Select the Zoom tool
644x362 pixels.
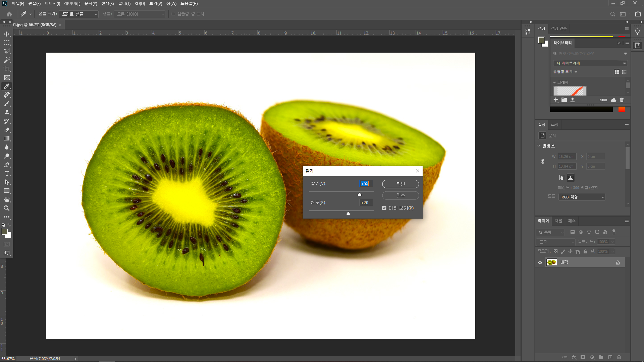click(x=7, y=208)
